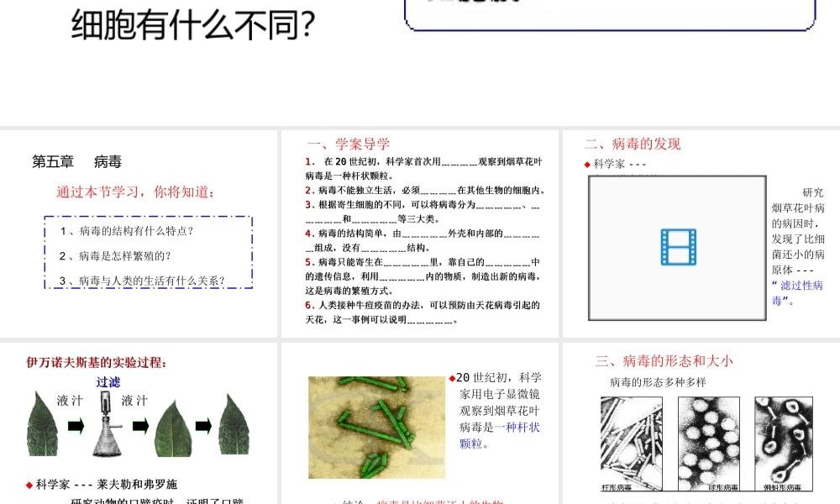Click the first black arrow after the left leaf
The width and height of the screenshot is (840, 504).
[76, 427]
